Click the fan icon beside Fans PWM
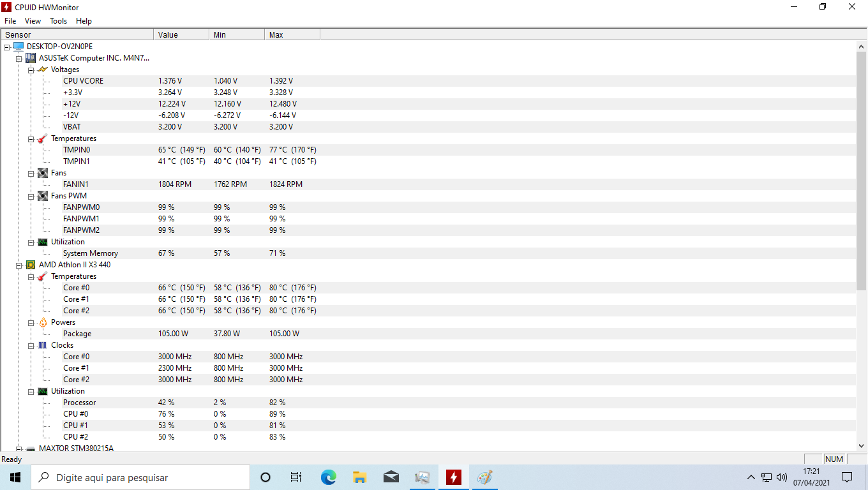This screenshot has width=868, height=490. 42,196
